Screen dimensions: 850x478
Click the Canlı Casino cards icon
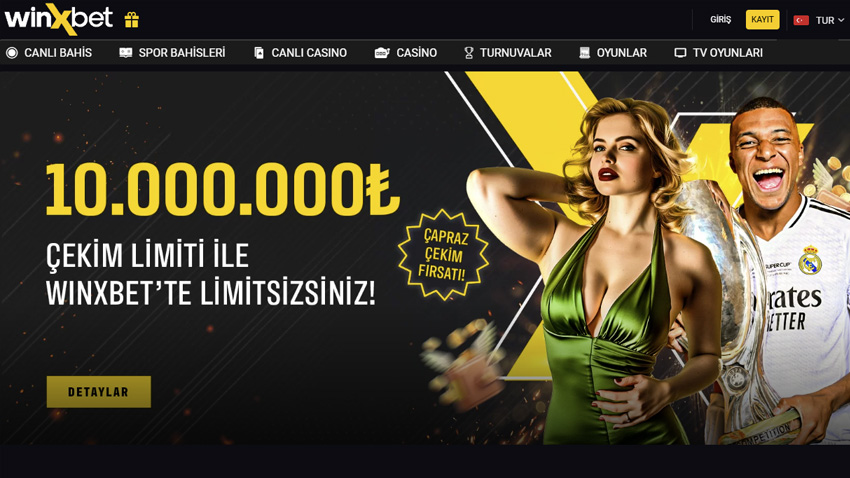point(259,53)
